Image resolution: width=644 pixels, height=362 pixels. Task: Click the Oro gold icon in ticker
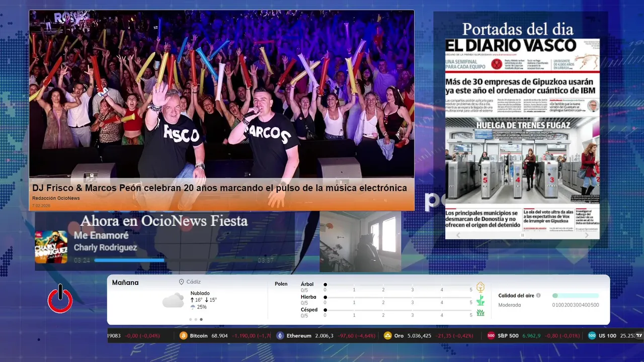387,335
